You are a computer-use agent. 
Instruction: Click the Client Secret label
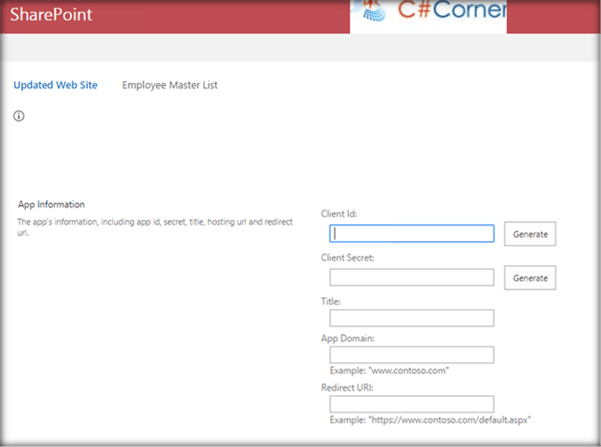[x=347, y=258]
